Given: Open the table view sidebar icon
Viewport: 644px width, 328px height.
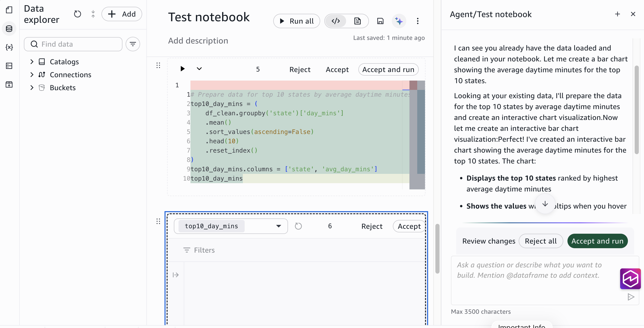Looking at the screenshot, I should click(x=9, y=66).
